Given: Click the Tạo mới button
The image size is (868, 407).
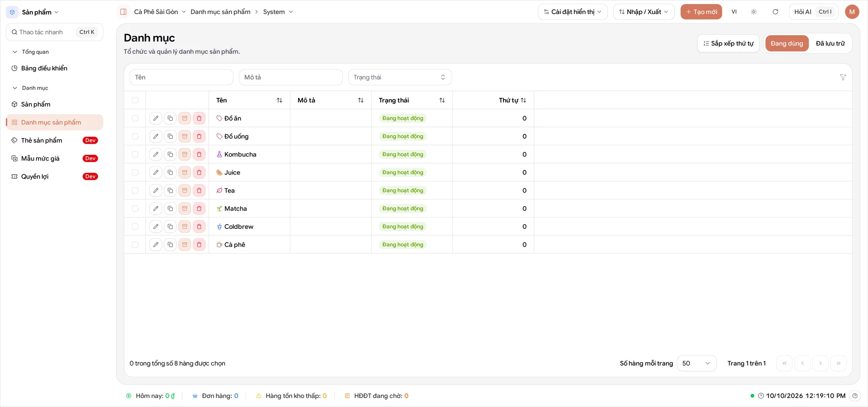Looking at the screenshot, I should (701, 12).
